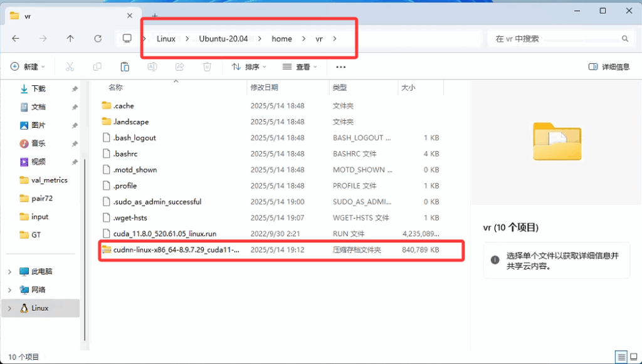Image resolution: width=642 pixels, height=364 pixels.
Task: Navigate back with the left arrow
Action: point(16,39)
